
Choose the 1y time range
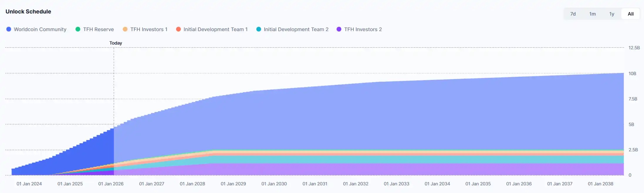coord(612,14)
